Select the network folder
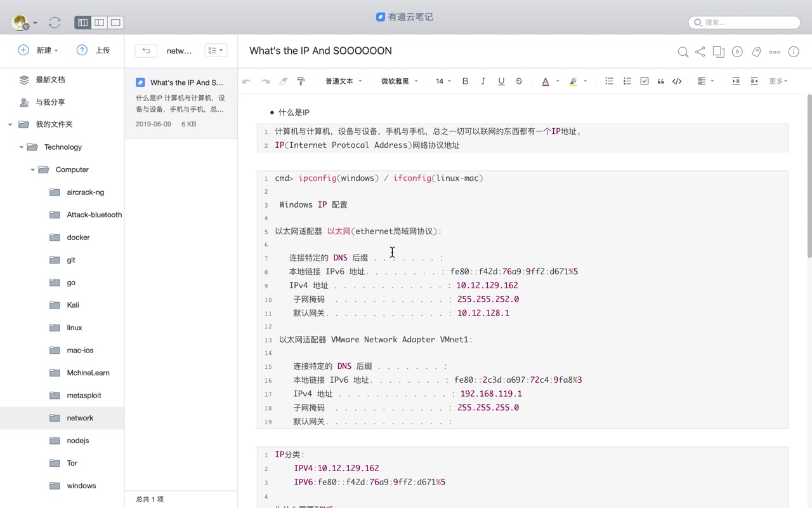The width and height of the screenshot is (812, 508). [x=62, y=418]
